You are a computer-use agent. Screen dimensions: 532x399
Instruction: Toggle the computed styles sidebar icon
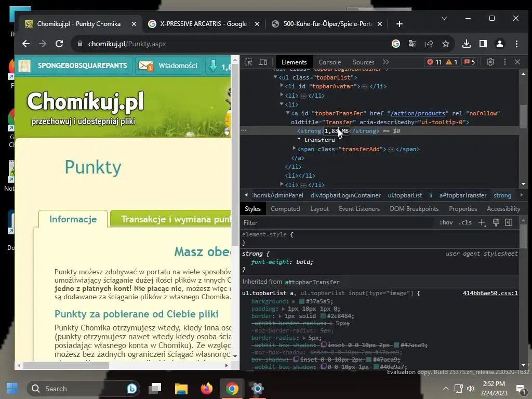click(509, 222)
